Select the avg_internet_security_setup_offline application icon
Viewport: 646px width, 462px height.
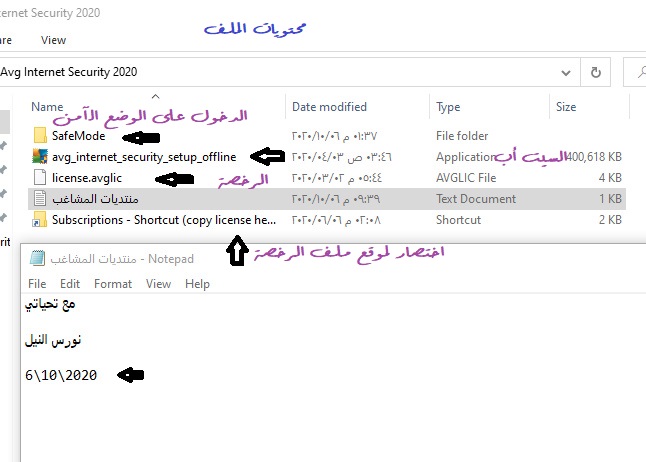point(40,156)
